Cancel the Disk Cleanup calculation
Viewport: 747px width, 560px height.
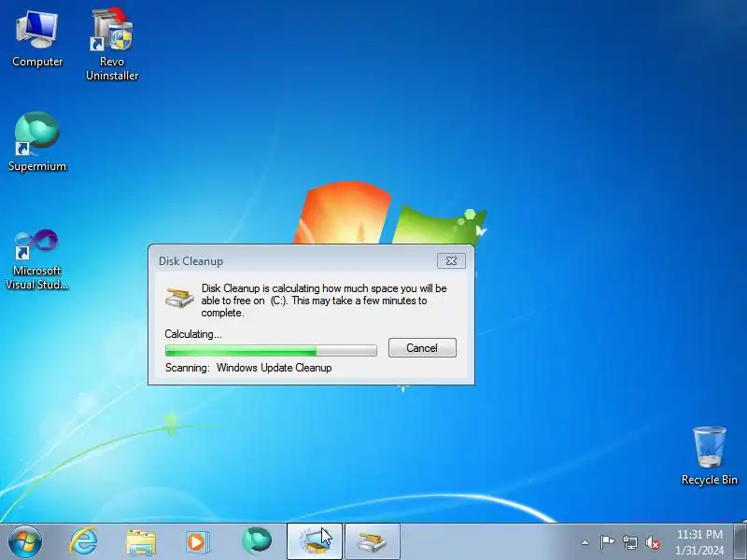pyautogui.click(x=422, y=348)
